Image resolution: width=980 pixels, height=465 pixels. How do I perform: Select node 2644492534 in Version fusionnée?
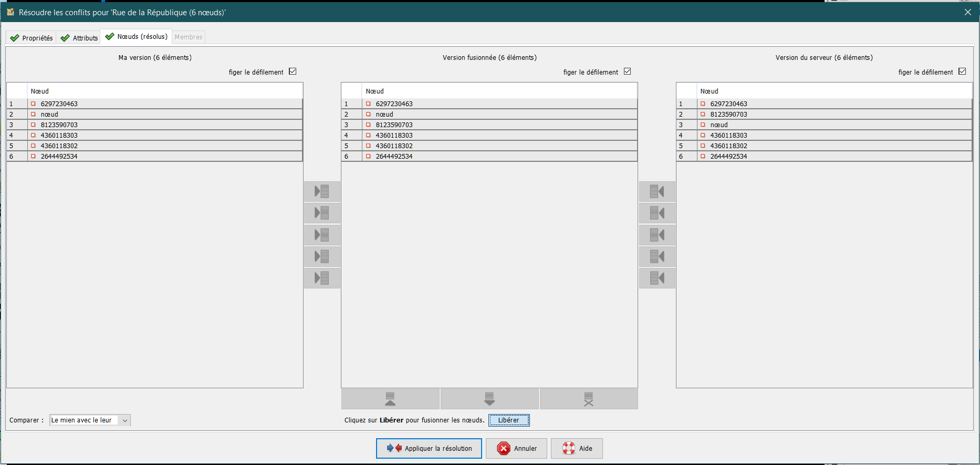click(489, 157)
